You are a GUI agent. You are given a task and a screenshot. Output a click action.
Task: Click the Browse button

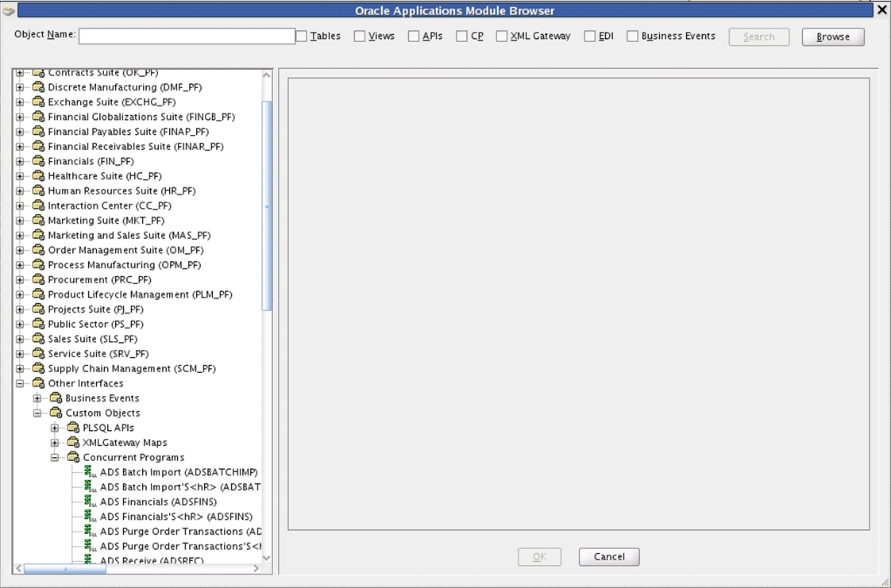[x=832, y=37]
